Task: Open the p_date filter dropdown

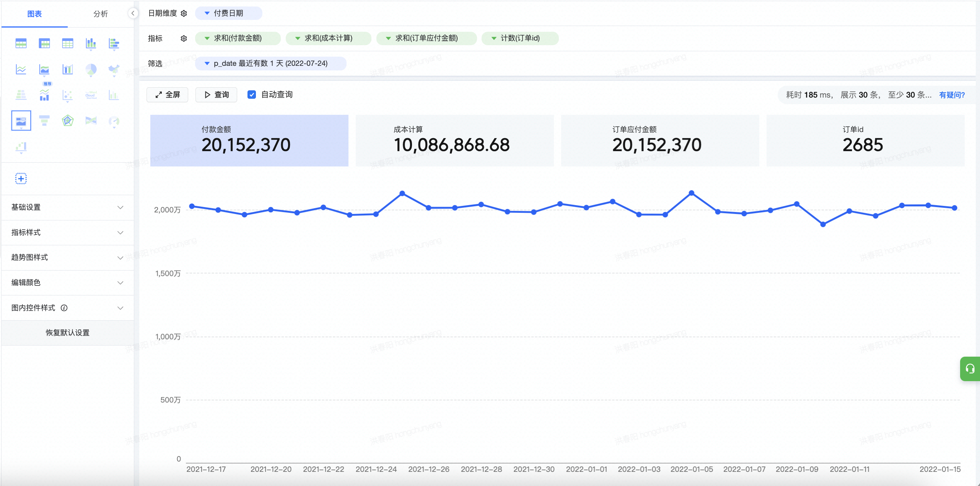Action: tap(270, 64)
